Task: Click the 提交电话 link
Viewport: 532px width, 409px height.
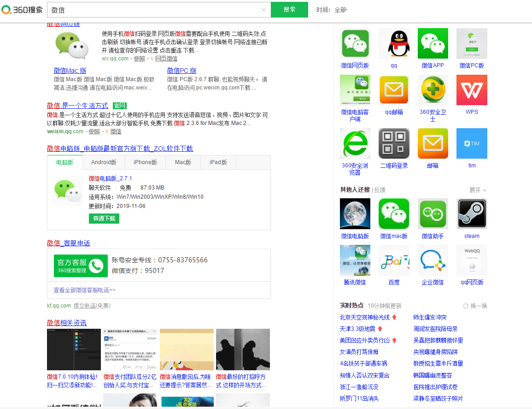Action: coord(84,306)
